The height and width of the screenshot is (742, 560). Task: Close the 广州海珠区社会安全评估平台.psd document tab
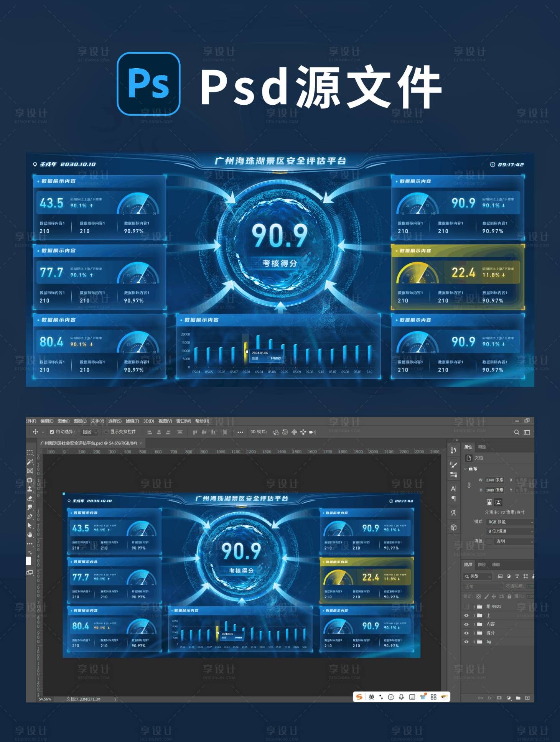[x=141, y=443]
